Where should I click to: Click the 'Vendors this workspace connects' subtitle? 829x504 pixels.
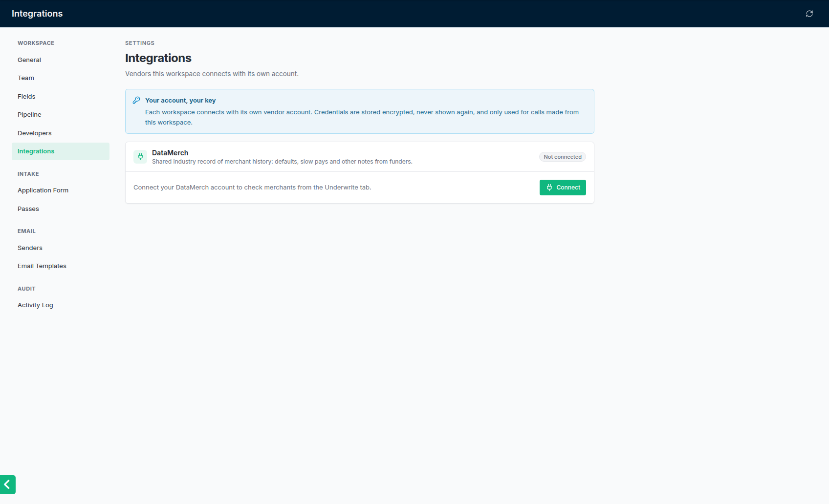pos(212,74)
